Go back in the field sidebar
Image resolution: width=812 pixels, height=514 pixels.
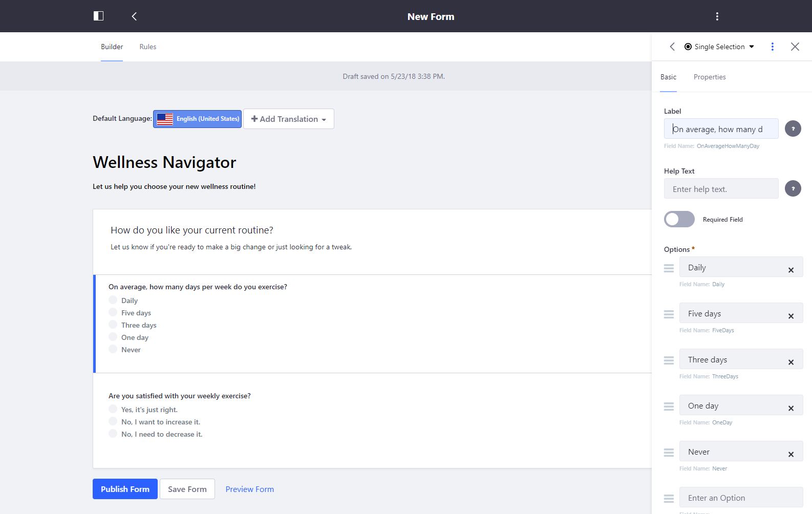(x=672, y=47)
